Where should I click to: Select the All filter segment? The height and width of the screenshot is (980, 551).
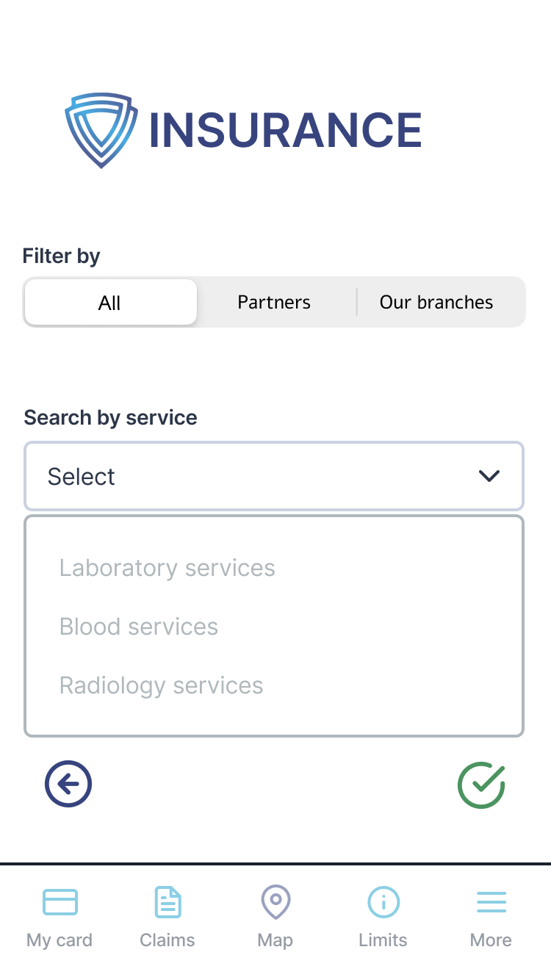[x=110, y=303]
